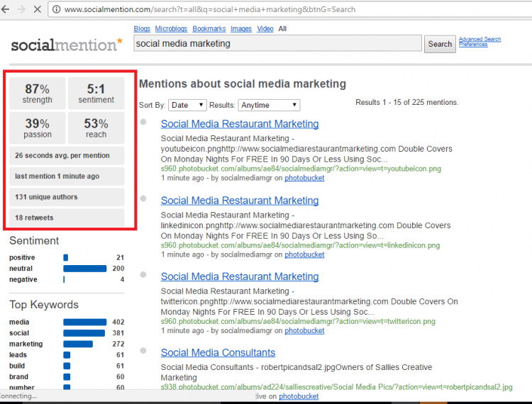Click the 'marketing' top keyword
Viewport: 532px width, 404px height.
click(x=26, y=344)
